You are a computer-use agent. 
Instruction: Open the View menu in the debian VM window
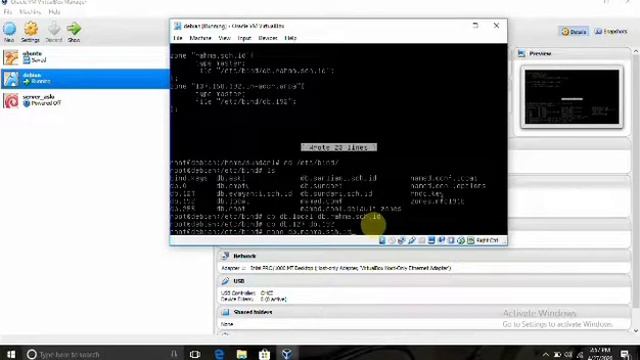224,38
